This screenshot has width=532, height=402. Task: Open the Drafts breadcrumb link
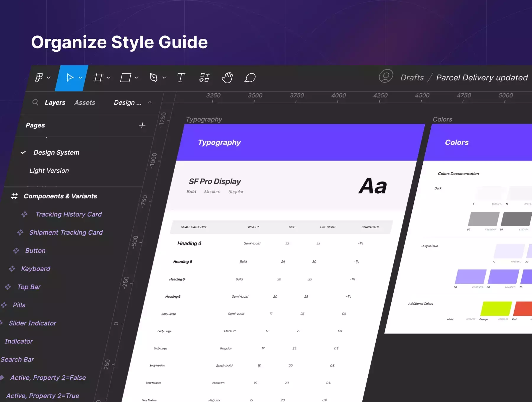[x=412, y=77]
